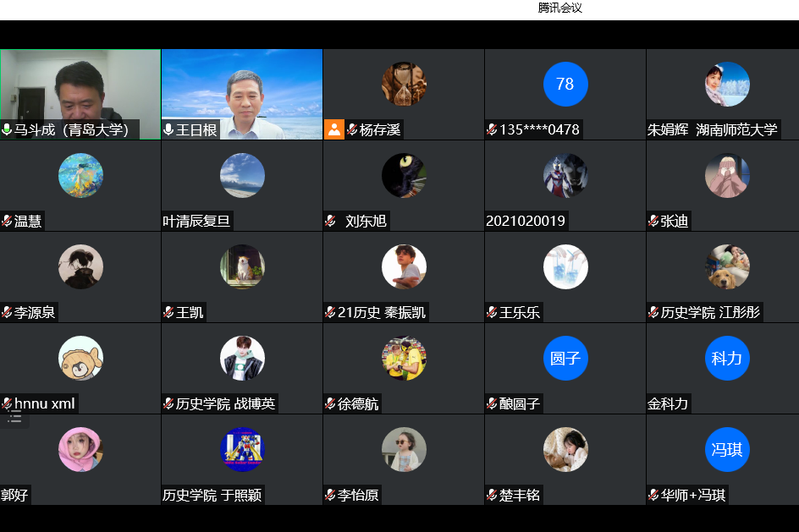This screenshot has width=799, height=532.
Task: Select the blue 78 avatar circle
Action: tap(565, 84)
